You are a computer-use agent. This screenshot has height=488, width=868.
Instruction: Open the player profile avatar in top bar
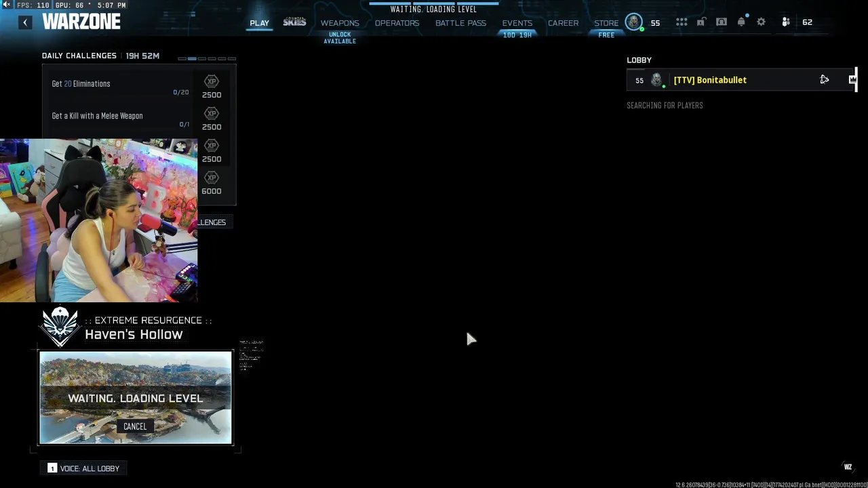(x=633, y=22)
